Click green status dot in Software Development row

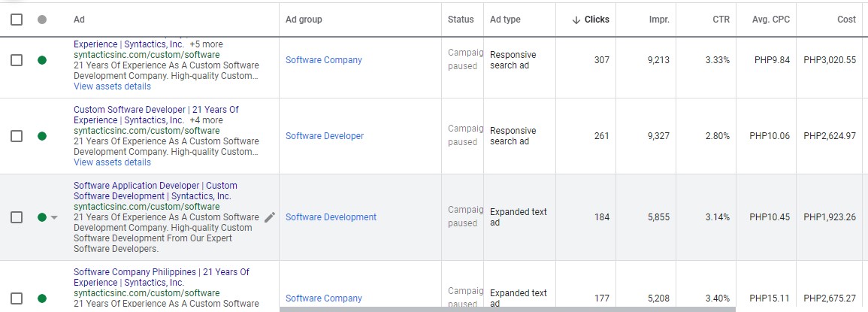[42, 217]
